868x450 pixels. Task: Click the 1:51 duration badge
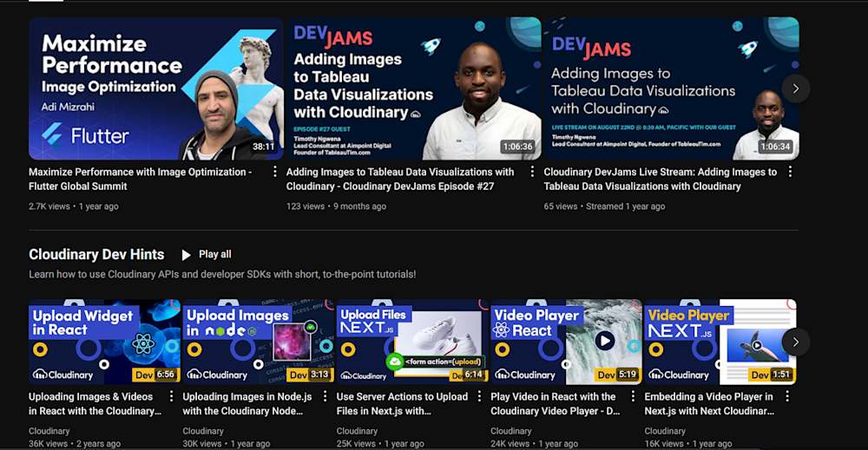(781, 375)
